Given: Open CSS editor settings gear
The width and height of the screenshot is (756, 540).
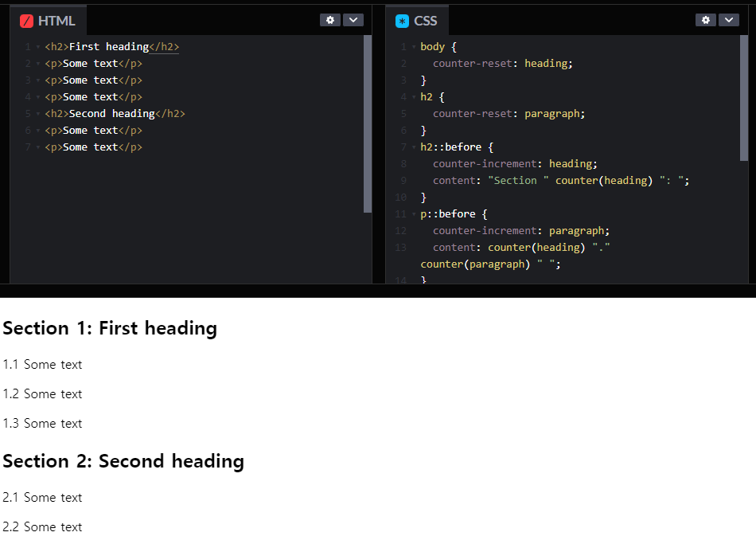Looking at the screenshot, I should coord(706,20).
